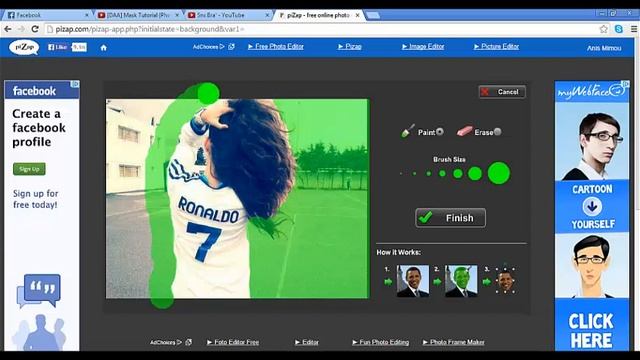Click the green checkmark on Finish
The width and height of the screenshot is (640, 360).
pyautogui.click(x=425, y=217)
